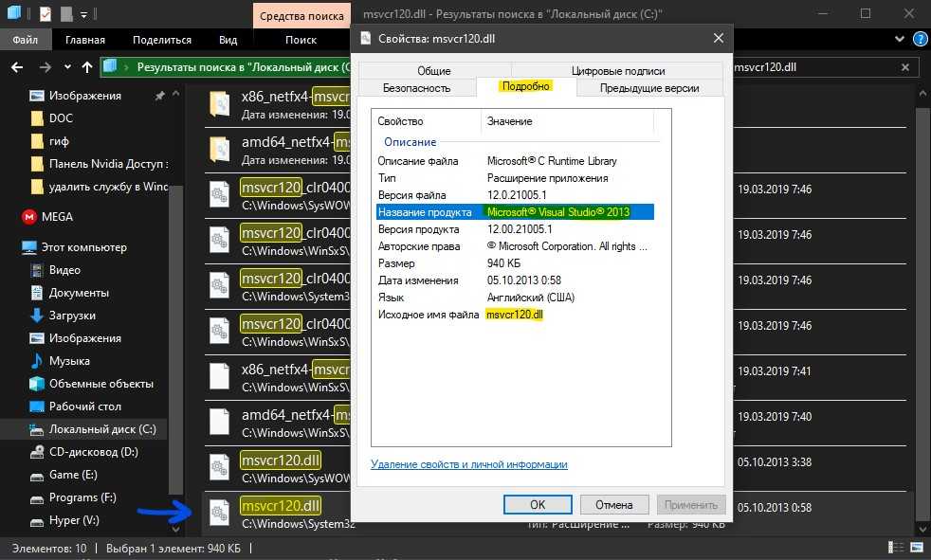931x560 pixels.
Task: Select the msvcr120.dll file icon in System32
Action: click(220, 513)
